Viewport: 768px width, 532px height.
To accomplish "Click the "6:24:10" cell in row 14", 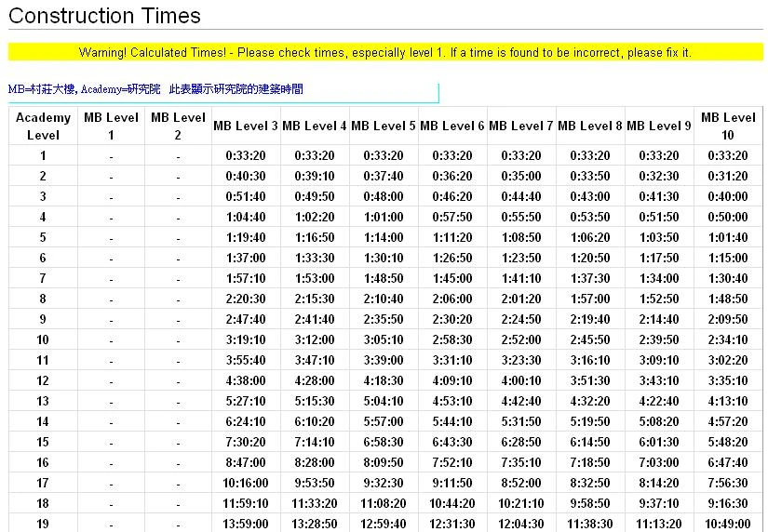I will pyautogui.click(x=246, y=422).
